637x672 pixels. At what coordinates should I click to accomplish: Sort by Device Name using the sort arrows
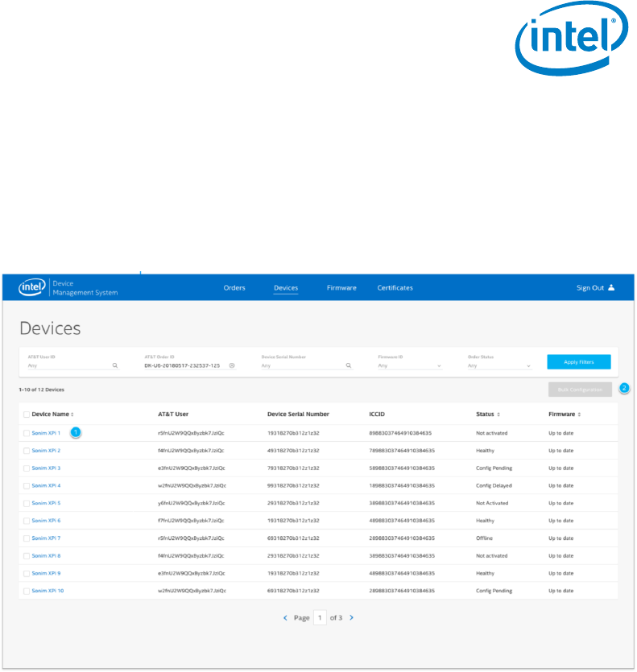(x=72, y=414)
